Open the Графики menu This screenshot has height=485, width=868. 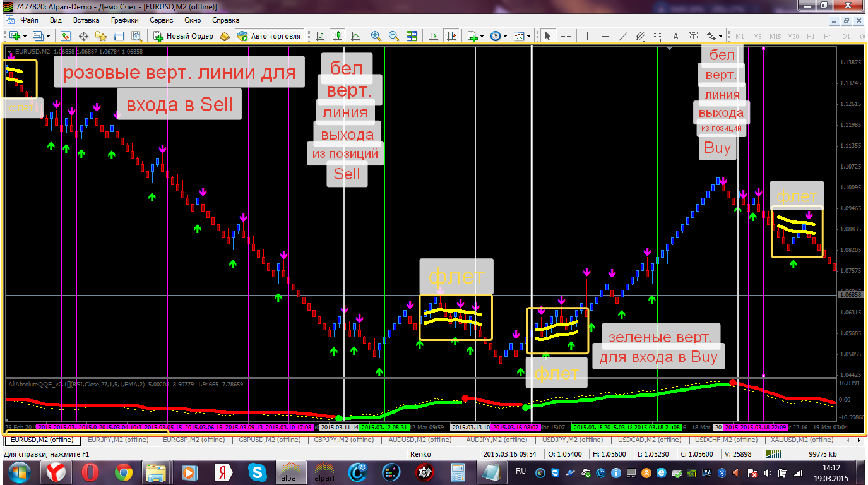[125, 20]
